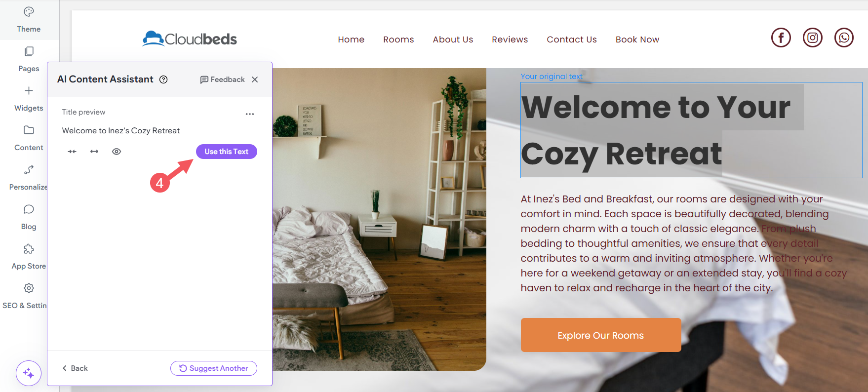This screenshot has width=868, height=392.
Task: Open the Content library folder
Action: coord(29,138)
